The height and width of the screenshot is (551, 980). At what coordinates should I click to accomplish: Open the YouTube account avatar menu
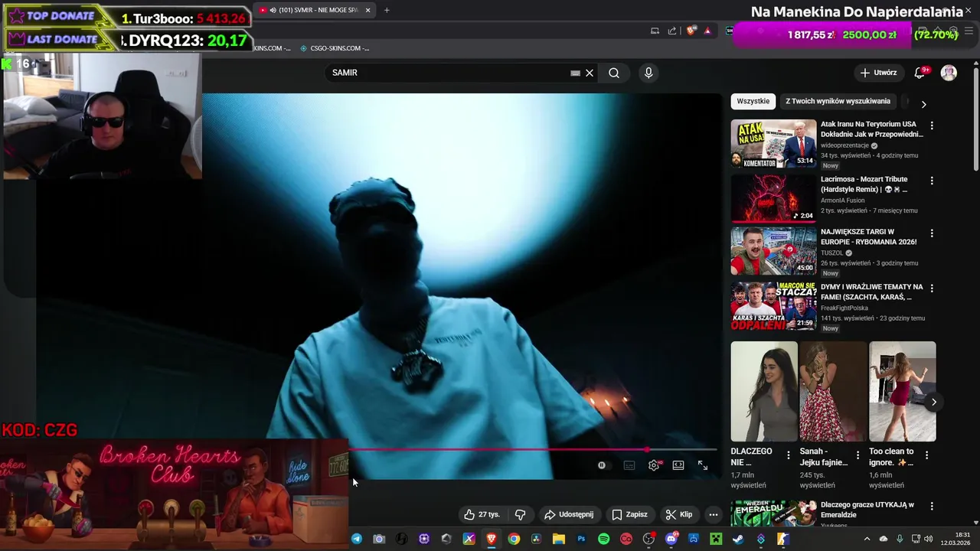point(949,73)
